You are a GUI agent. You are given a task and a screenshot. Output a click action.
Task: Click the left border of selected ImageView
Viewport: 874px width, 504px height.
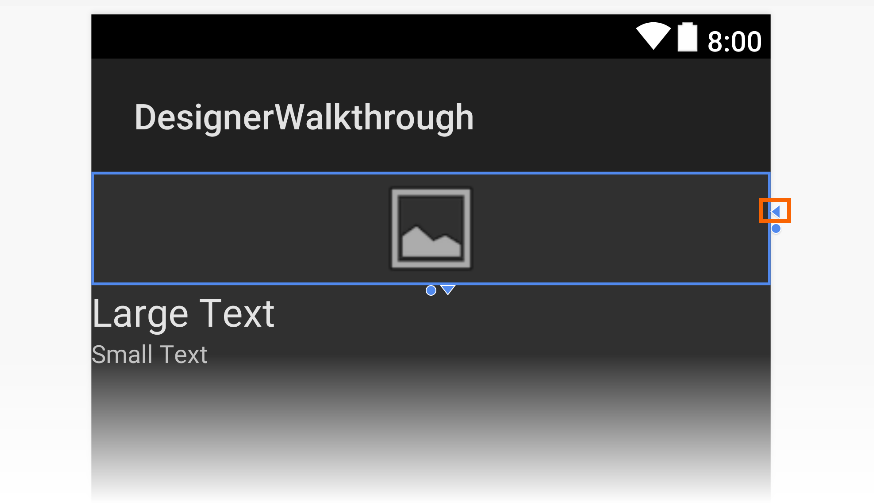coord(93,229)
